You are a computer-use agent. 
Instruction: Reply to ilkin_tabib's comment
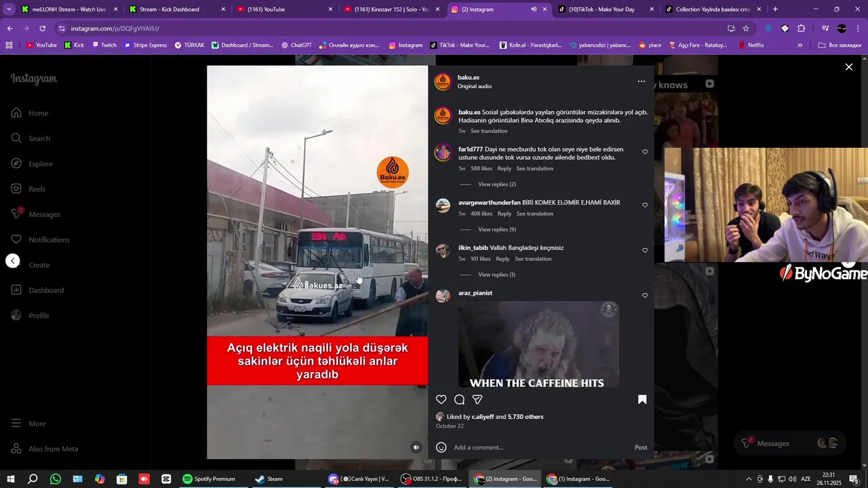pos(502,259)
